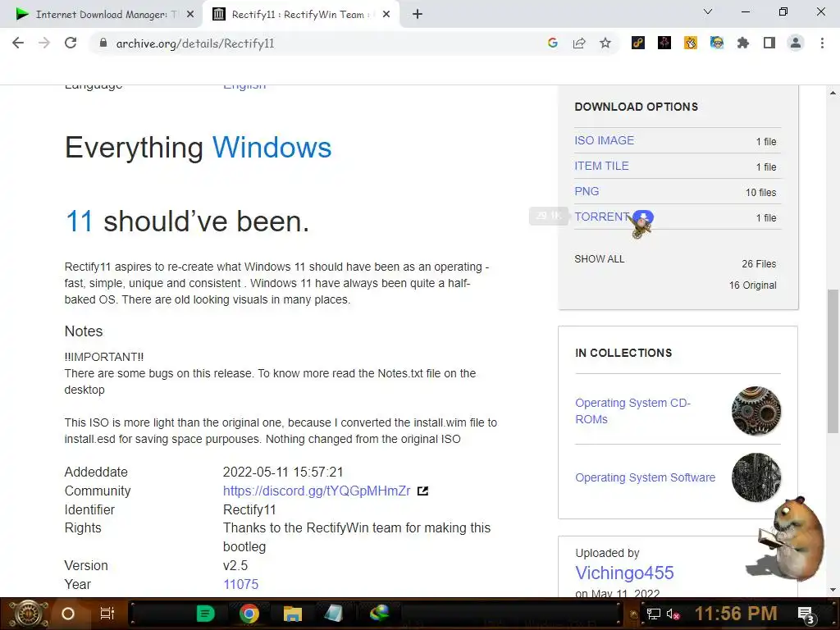Open the notepad app on taskbar
The width and height of the screenshot is (840, 630).
tap(334, 614)
